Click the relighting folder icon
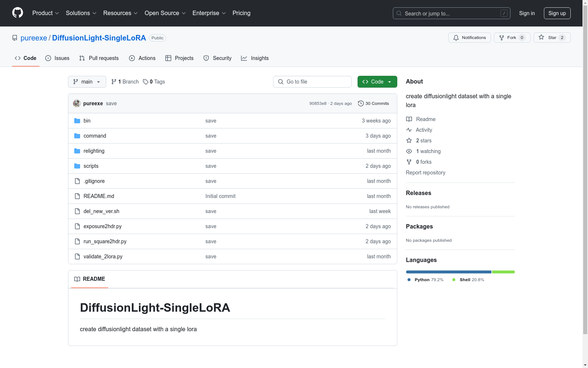The width and height of the screenshot is (588, 368). (x=77, y=151)
